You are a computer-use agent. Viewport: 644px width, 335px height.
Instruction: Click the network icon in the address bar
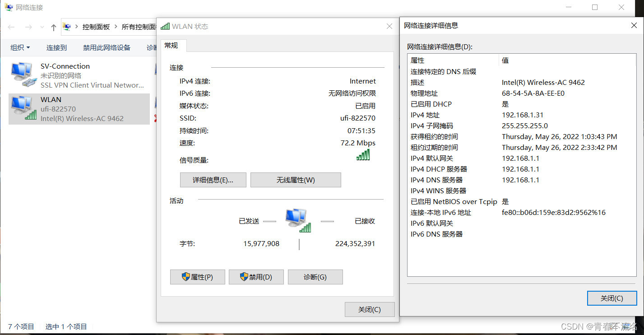(x=66, y=27)
